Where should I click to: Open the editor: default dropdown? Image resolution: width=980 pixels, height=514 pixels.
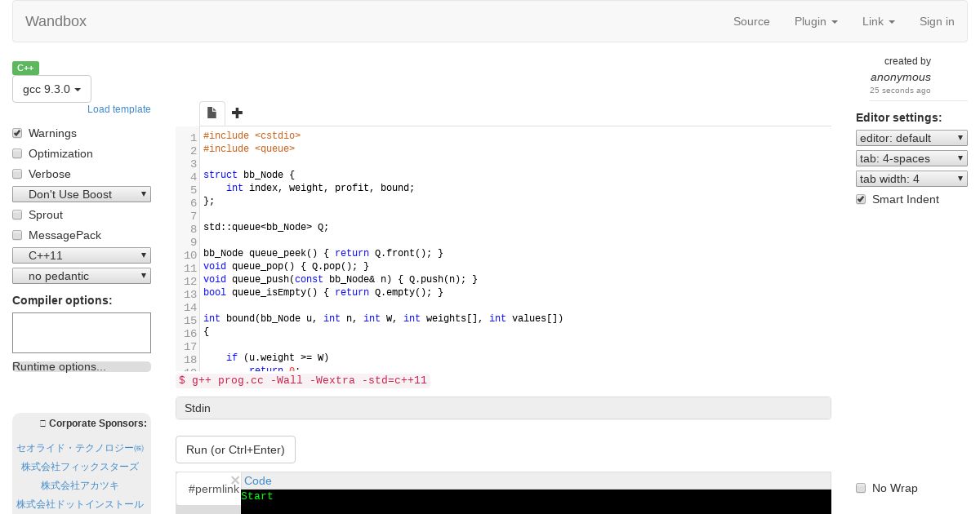click(911, 138)
